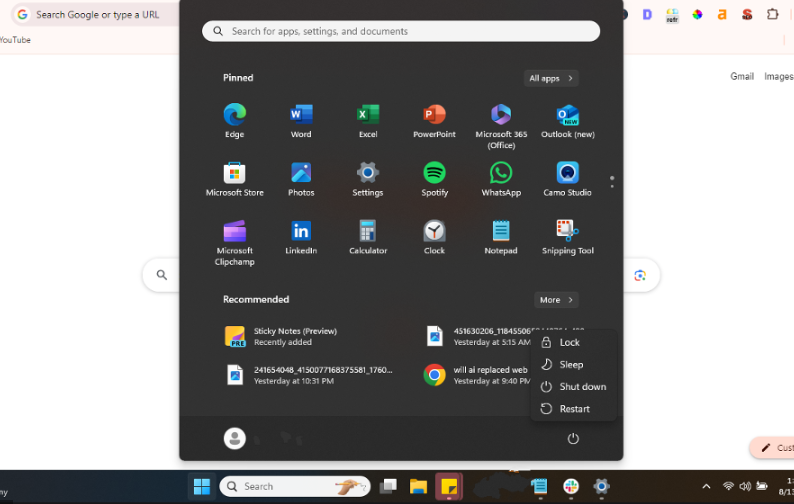Click the battery tray icon
794x504 pixels.
tap(762, 486)
